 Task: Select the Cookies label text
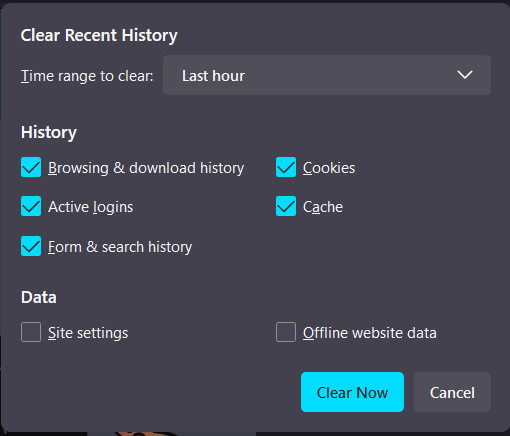pyautogui.click(x=329, y=168)
